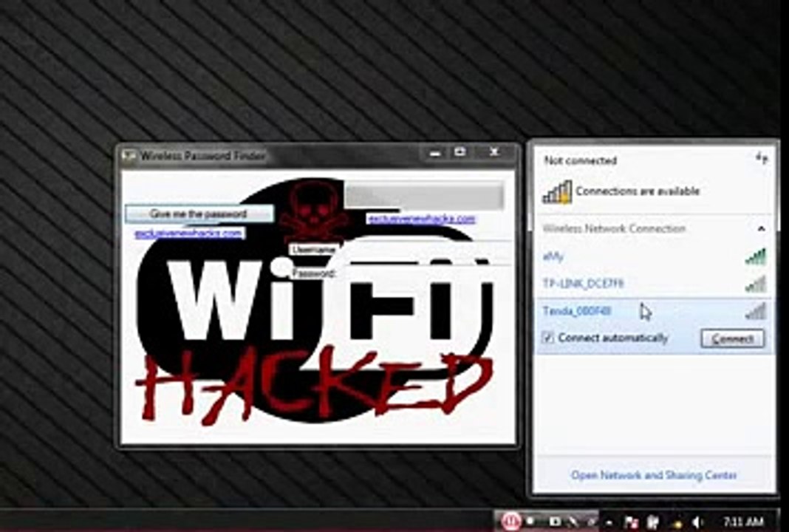Viewport: 789px width, 532px height.
Task: Show hidden system tray icons
Action: tap(610, 523)
